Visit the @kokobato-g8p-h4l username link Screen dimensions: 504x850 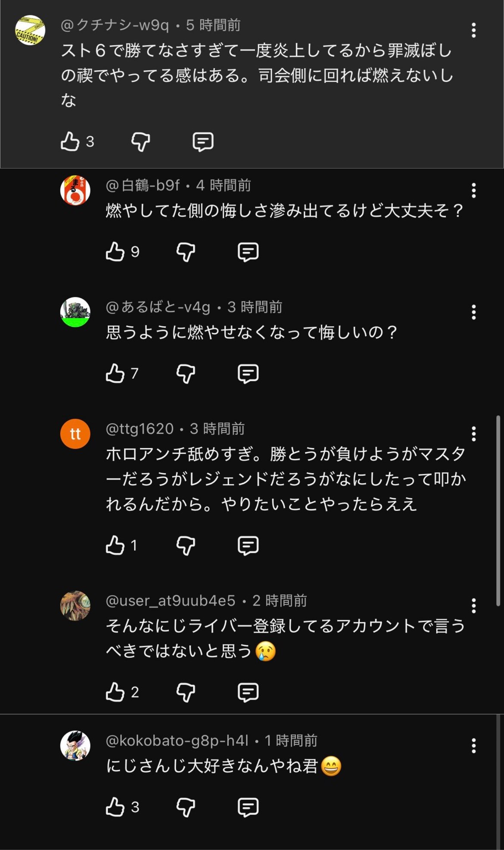(x=177, y=741)
